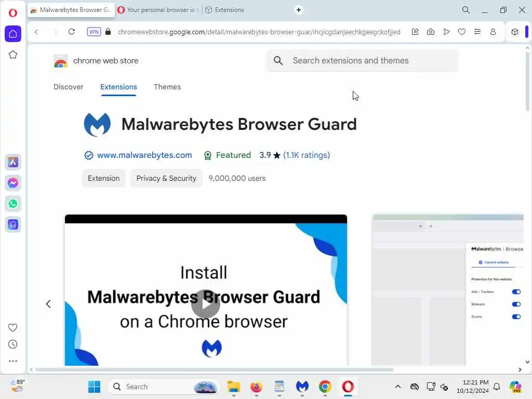Search tabs with magnifier icon
This screenshot has width=532, height=399.
(466, 10)
